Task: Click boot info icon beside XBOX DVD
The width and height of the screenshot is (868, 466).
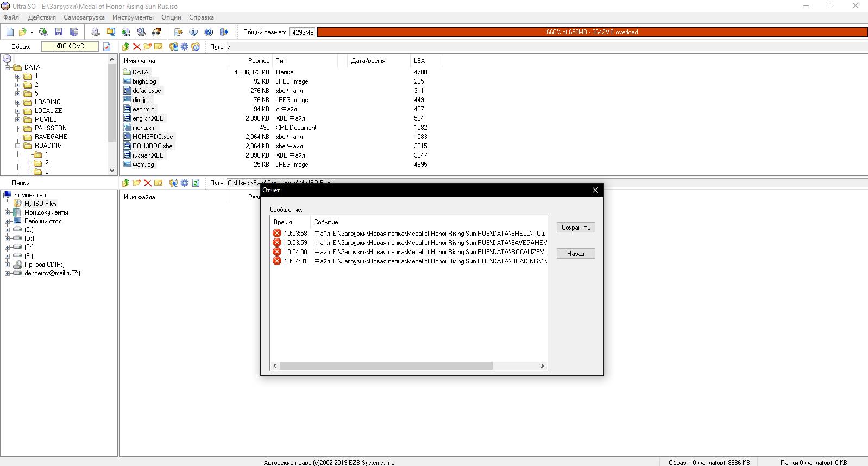Action: [x=107, y=47]
